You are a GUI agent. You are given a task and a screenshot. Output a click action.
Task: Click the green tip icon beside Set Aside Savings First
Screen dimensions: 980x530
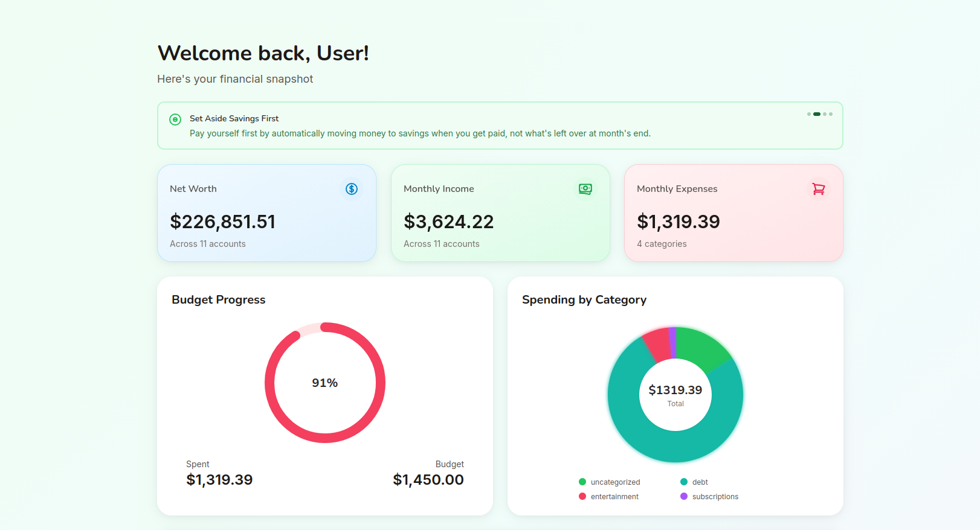175,120
